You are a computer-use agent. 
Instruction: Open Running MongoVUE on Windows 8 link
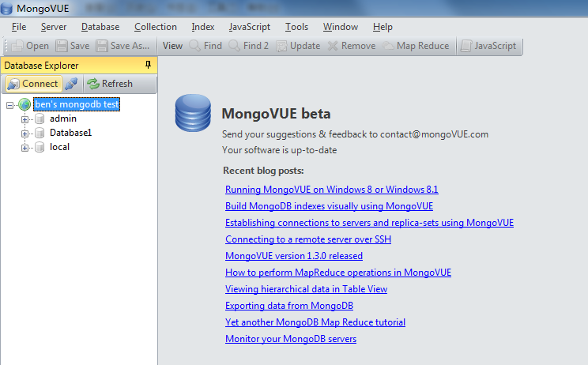tap(331, 190)
